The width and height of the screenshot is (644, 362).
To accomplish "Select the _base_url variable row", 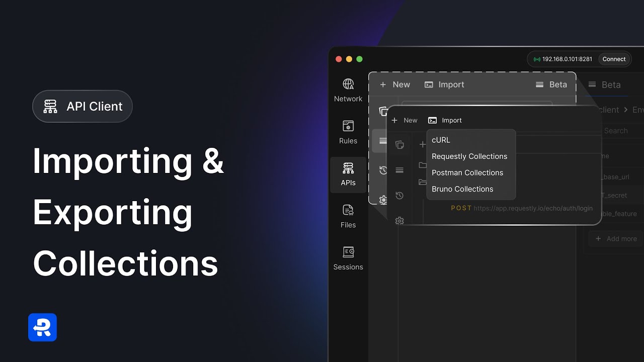I will pyautogui.click(x=616, y=177).
